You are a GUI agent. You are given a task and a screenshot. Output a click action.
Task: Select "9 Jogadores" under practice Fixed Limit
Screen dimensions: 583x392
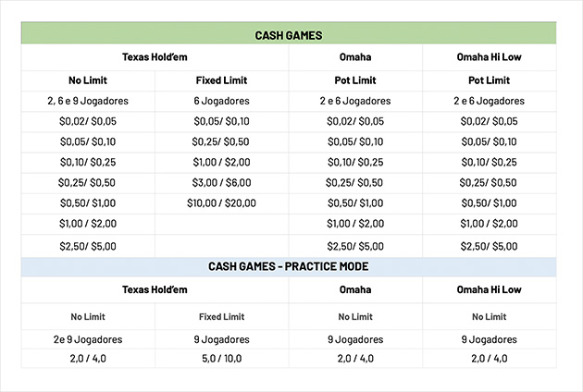(x=221, y=338)
